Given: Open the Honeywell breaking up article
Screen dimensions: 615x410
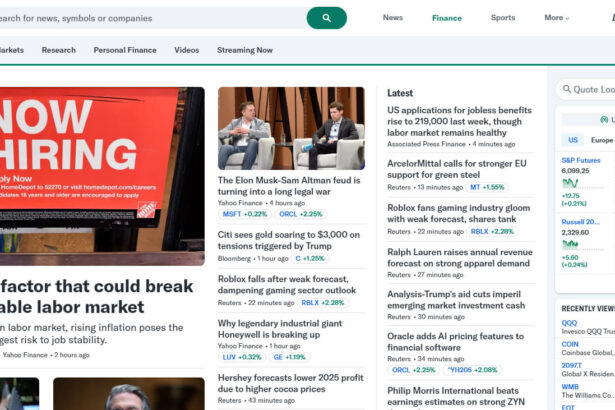Looking at the screenshot, I should [280, 329].
